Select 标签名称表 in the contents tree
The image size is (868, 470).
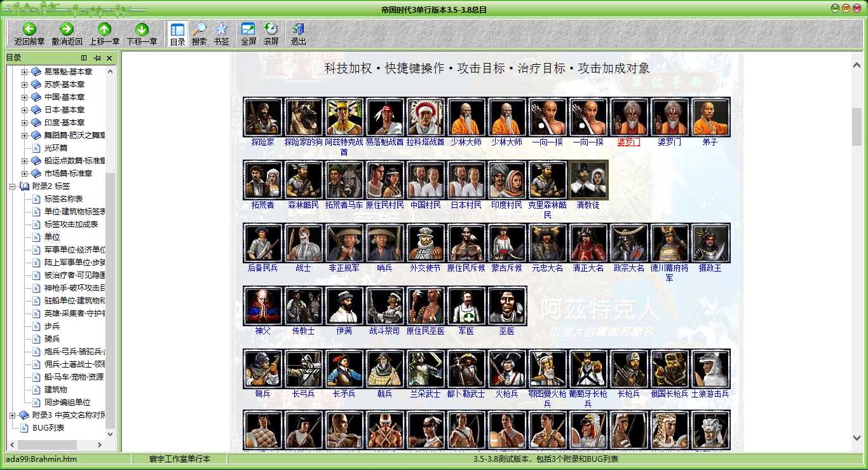[64, 198]
